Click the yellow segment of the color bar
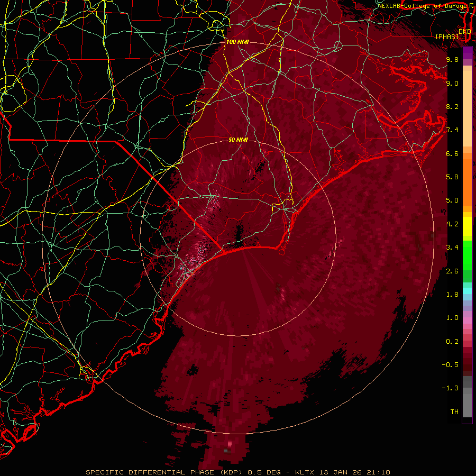 click(467, 226)
